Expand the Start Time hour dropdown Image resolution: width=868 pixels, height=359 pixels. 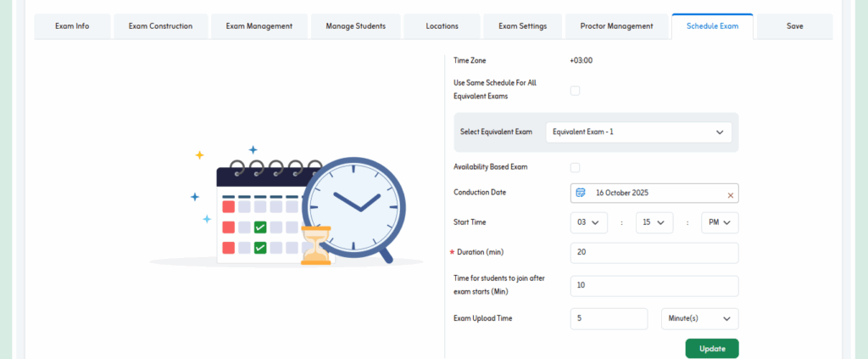pyautogui.click(x=589, y=222)
